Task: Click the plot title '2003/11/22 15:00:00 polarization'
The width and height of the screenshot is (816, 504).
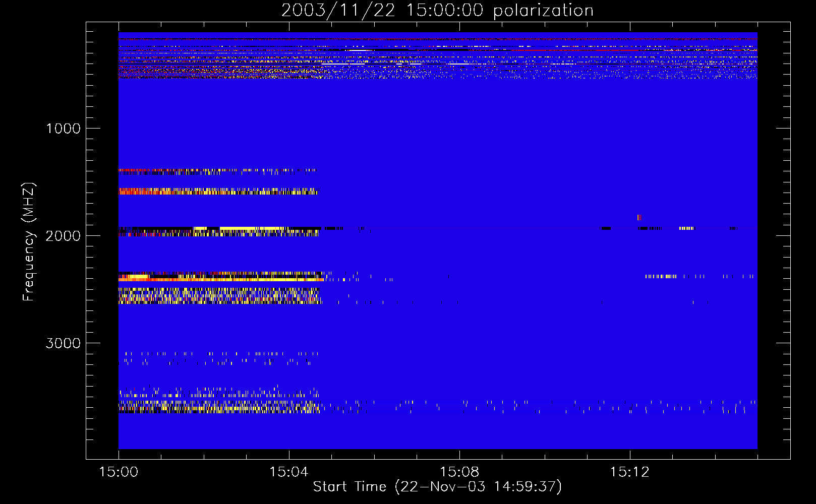Action: (x=437, y=10)
